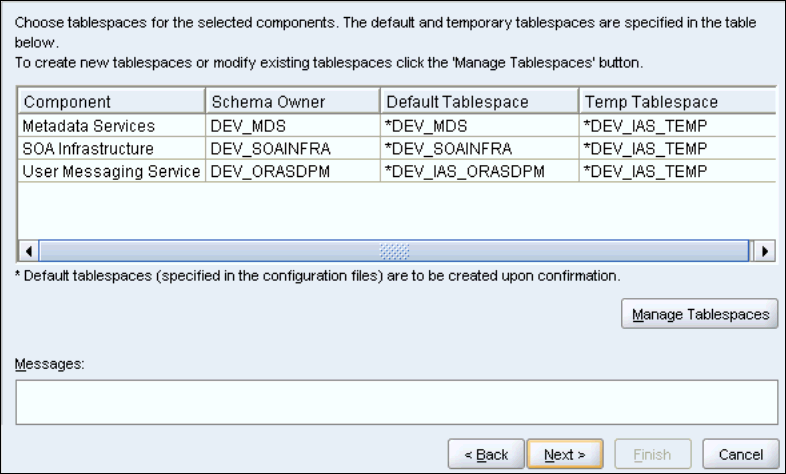The height and width of the screenshot is (474, 786).
Task: Proceed with the Next button
Action: click(564, 453)
